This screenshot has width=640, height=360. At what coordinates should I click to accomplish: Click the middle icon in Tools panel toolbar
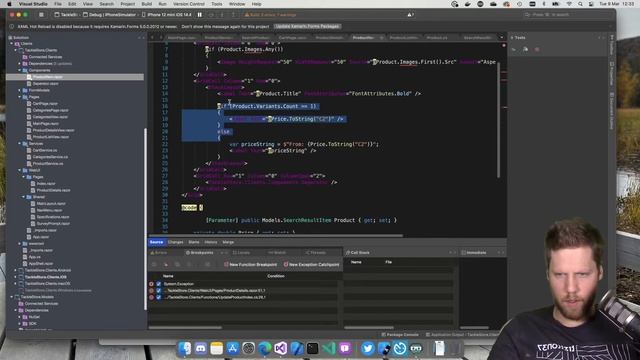(x=525, y=49)
